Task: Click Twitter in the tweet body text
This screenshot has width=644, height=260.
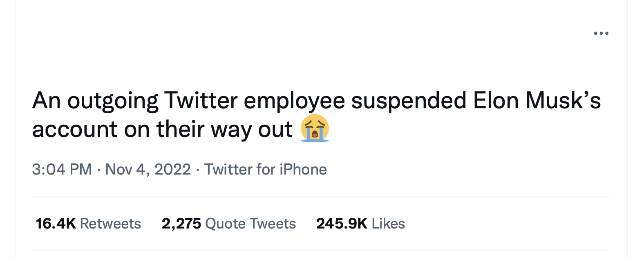Action: (x=201, y=100)
